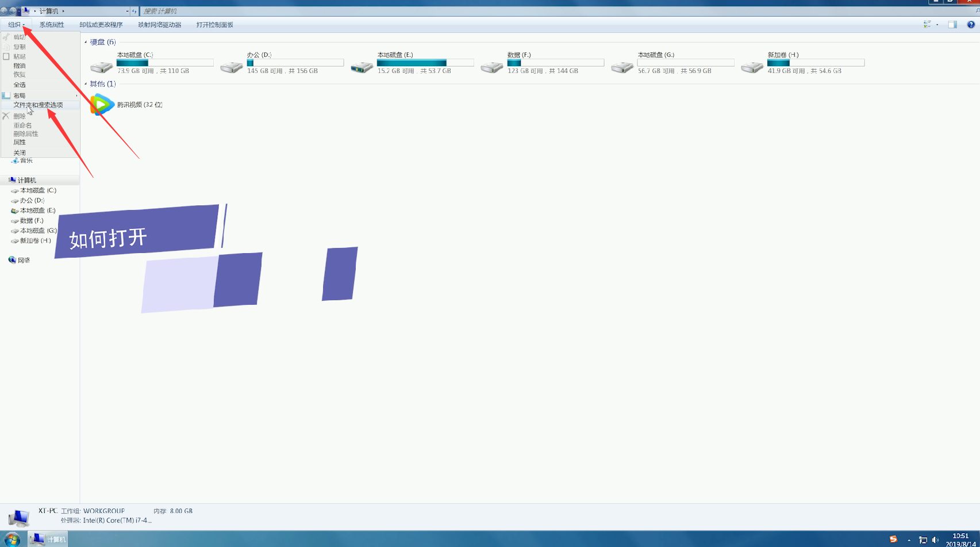Screen dimensions: 980x547
Task: Open the Windows Start button
Action: [x=11, y=540]
